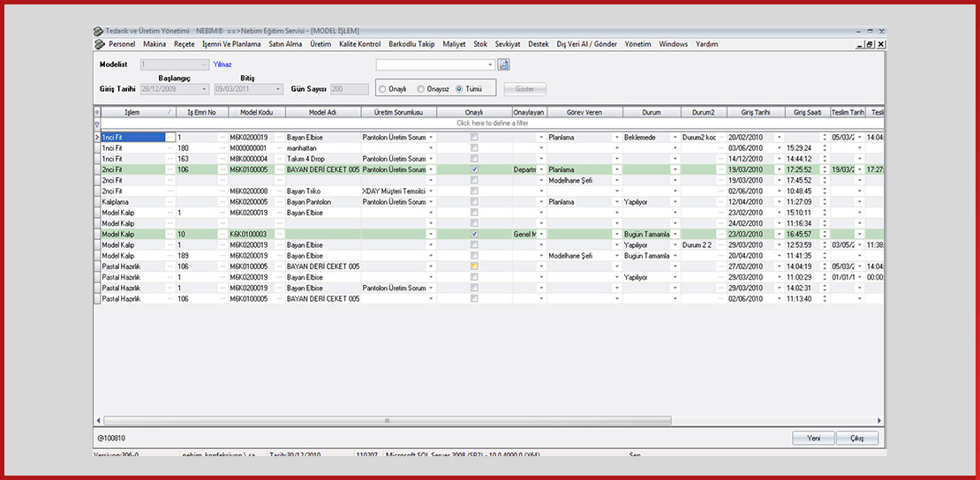This screenshot has width=980, height=480.
Task: Open the Bitiş date dropdown
Action: (x=279, y=89)
